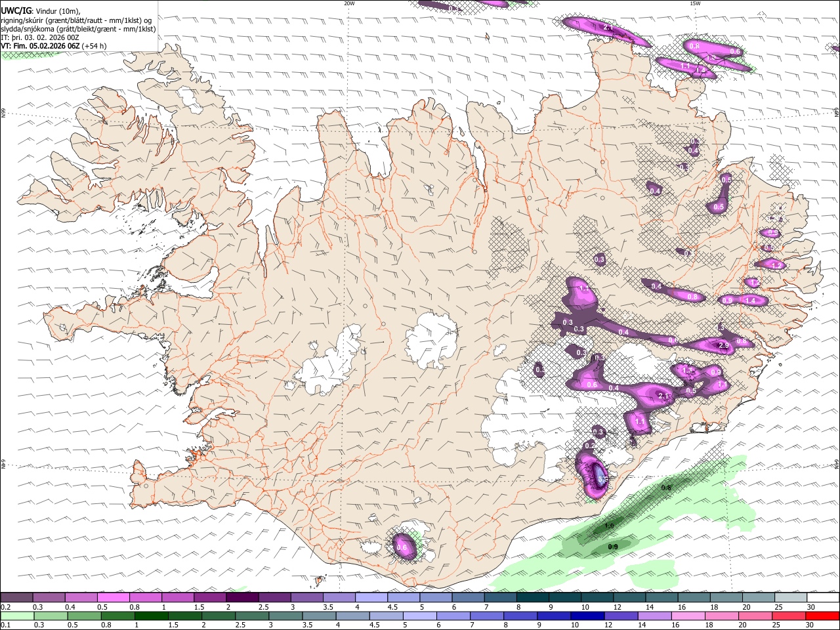Click the IT: þri. 03. 02. 2026 00Z line
The image size is (840, 630).
tap(41, 38)
